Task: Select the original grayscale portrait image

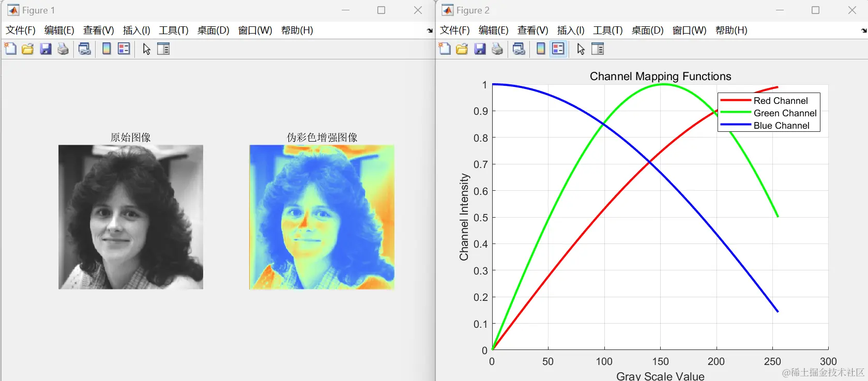Action: tap(131, 217)
